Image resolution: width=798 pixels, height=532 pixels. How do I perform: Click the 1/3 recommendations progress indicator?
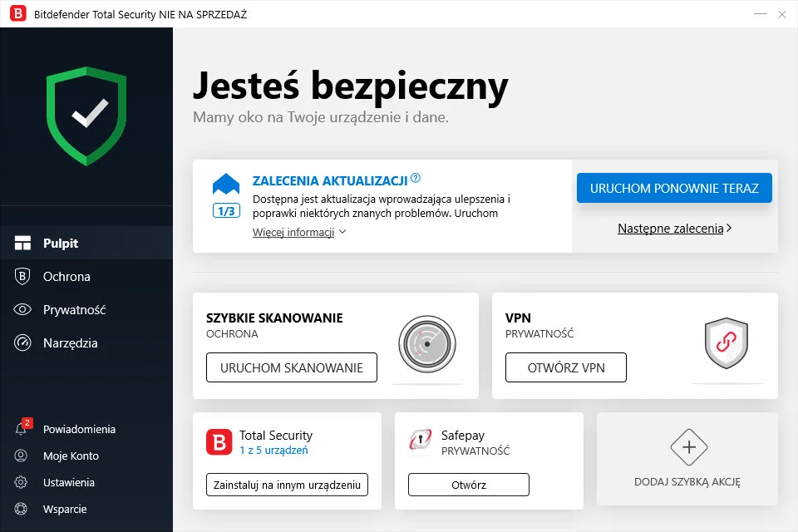tap(224, 211)
